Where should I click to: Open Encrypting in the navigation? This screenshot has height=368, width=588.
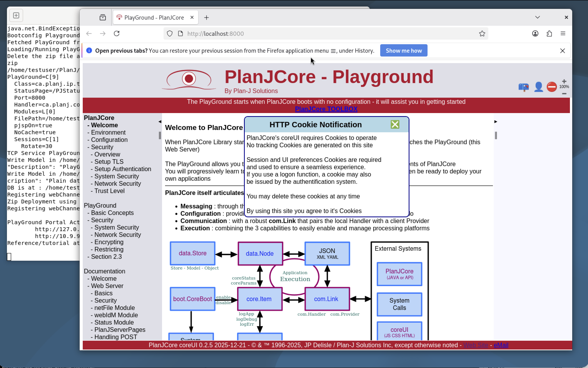(109, 242)
